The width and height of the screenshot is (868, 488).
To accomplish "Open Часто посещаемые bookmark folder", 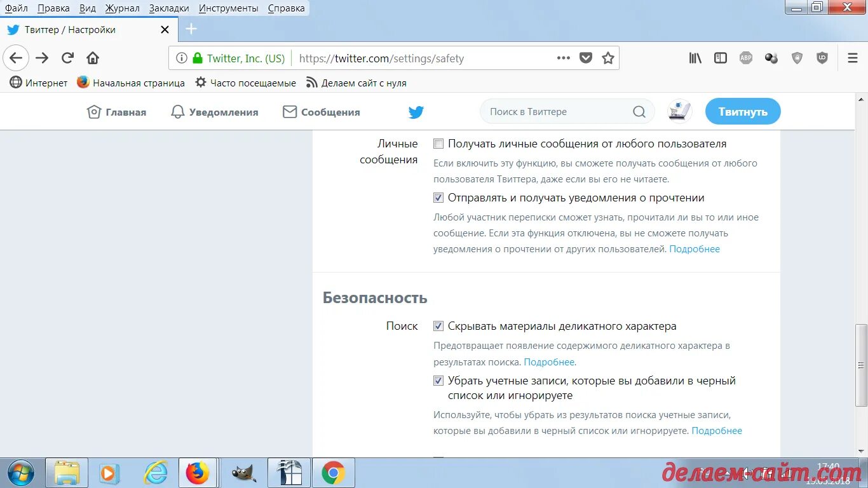I will click(x=245, y=83).
